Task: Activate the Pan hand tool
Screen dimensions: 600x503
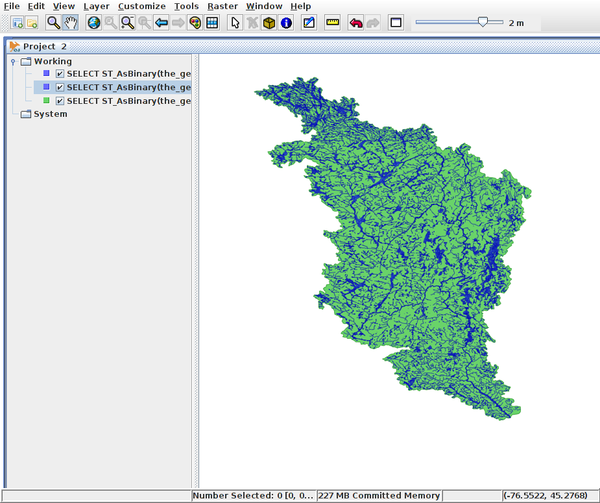Action: click(x=70, y=22)
